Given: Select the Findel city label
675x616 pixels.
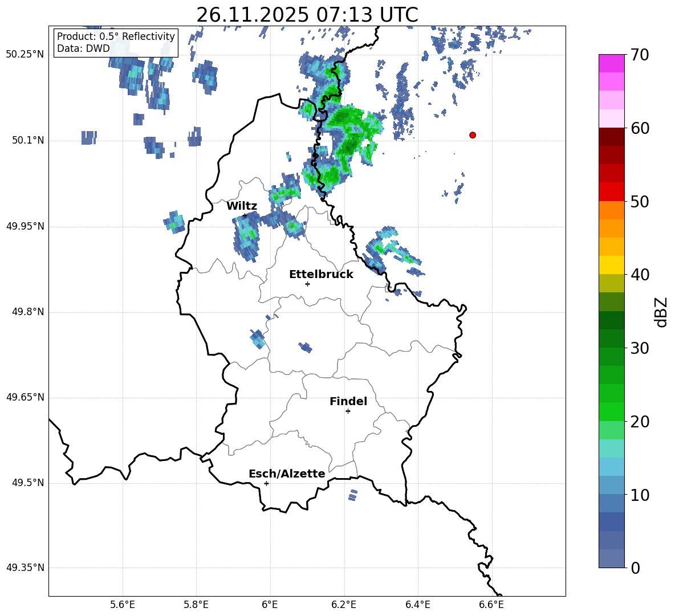Looking at the screenshot, I should 348,401.
